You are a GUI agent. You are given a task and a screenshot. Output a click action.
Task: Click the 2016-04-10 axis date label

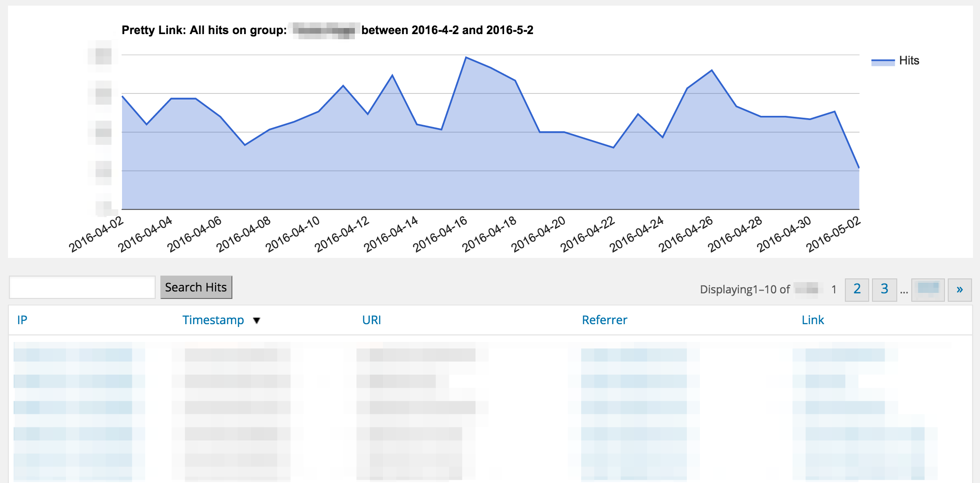pyautogui.click(x=293, y=234)
